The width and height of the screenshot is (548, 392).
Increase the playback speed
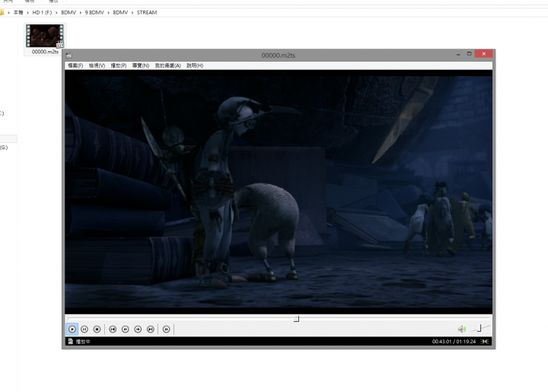pyautogui.click(x=138, y=329)
